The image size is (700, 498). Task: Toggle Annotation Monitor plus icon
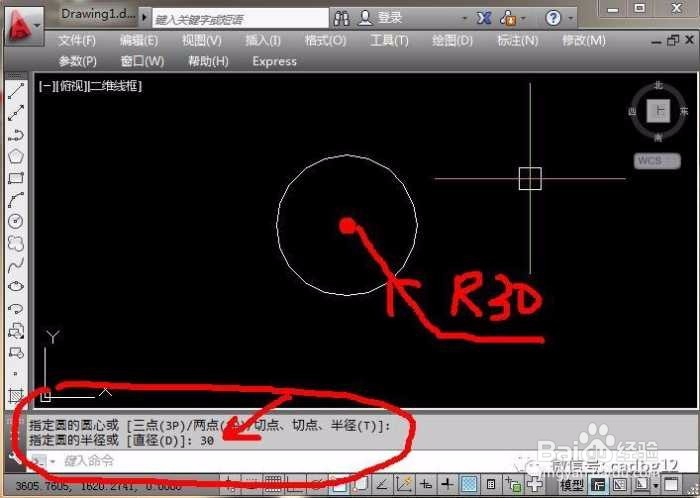[x=533, y=484]
